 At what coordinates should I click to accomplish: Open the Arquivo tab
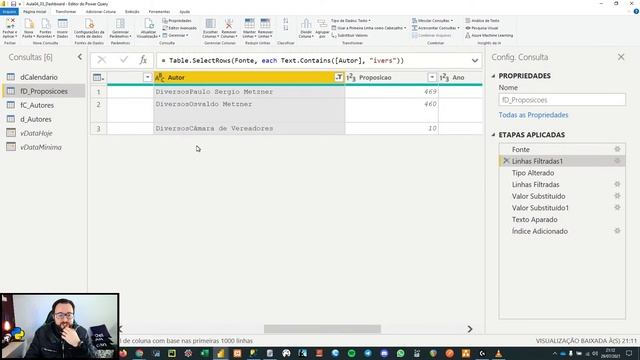point(9,12)
